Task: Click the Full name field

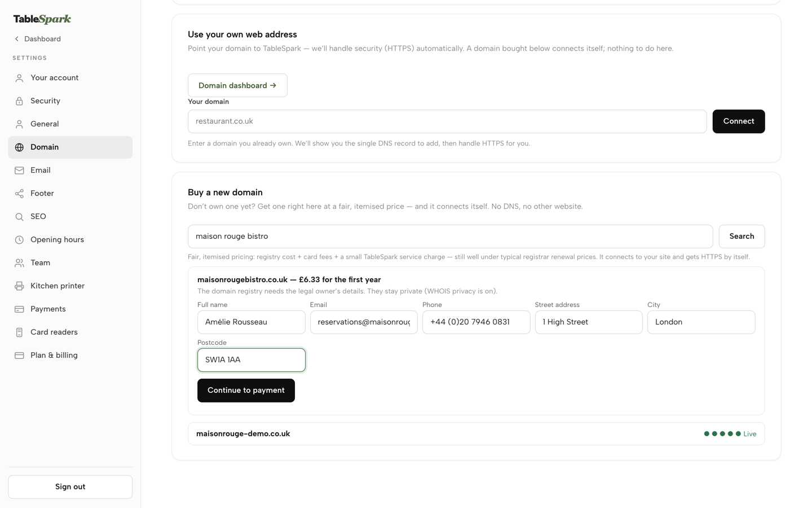Action: pyautogui.click(x=251, y=322)
